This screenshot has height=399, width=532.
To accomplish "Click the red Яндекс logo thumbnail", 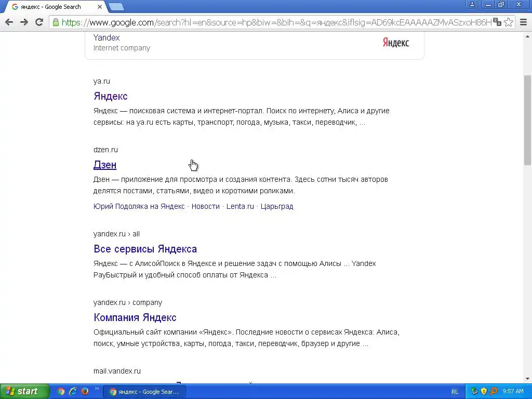I will click(396, 43).
